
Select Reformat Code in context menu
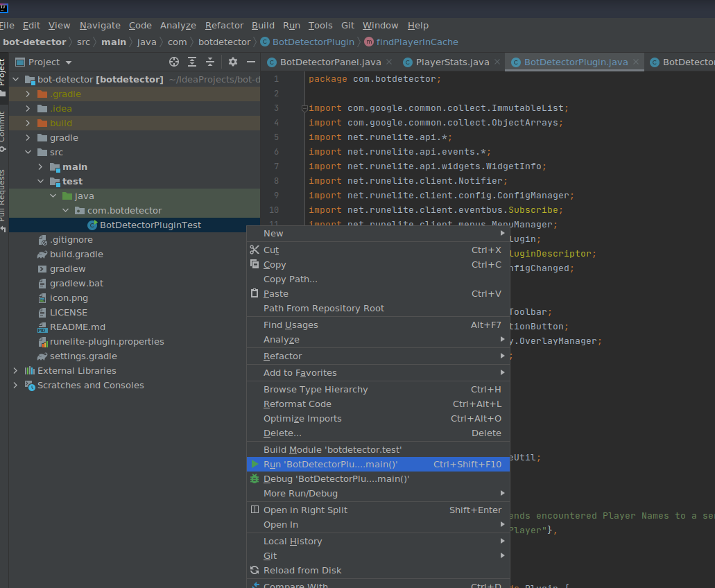click(x=378, y=404)
